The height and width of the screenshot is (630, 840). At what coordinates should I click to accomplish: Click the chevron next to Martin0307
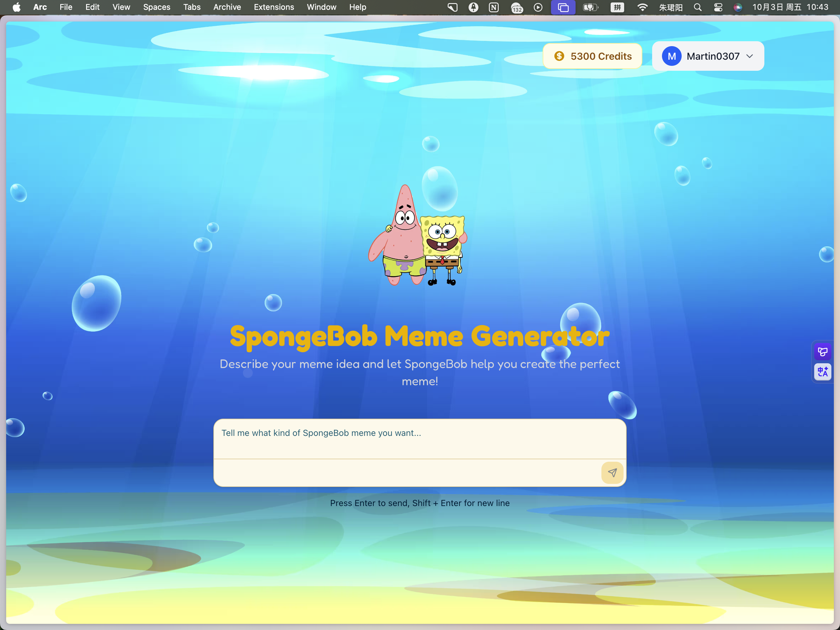click(750, 56)
